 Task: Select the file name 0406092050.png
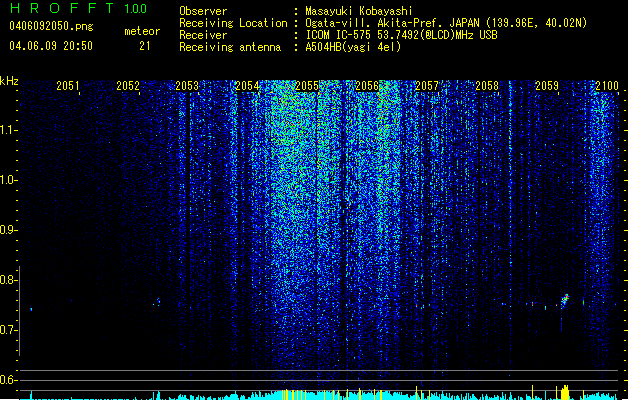click(51, 26)
